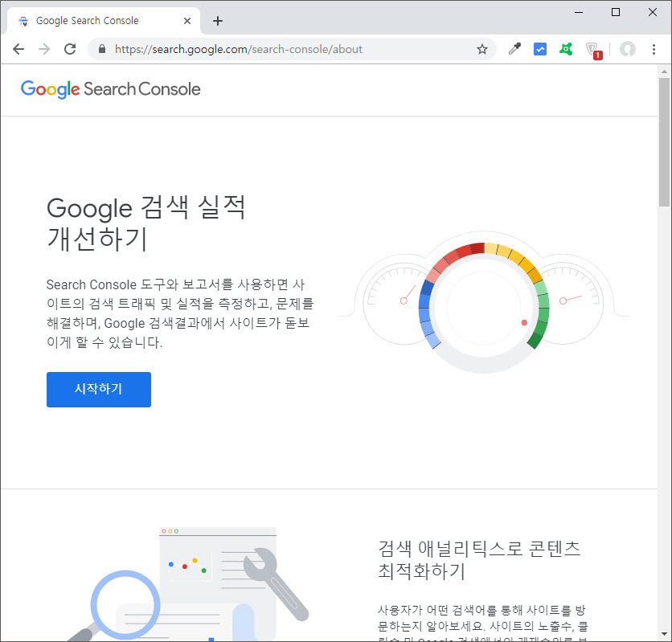This screenshot has height=642, width=672.
Task: View site info via padlock icon
Action: point(102,49)
